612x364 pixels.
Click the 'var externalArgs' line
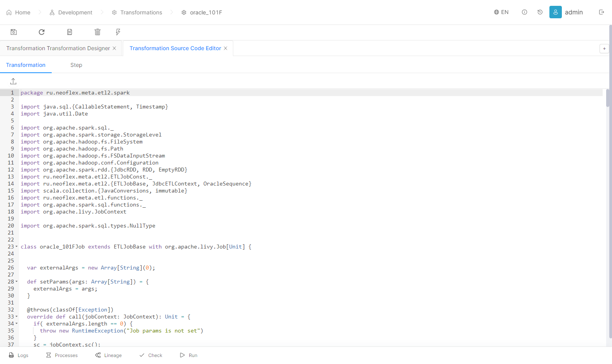click(91, 268)
